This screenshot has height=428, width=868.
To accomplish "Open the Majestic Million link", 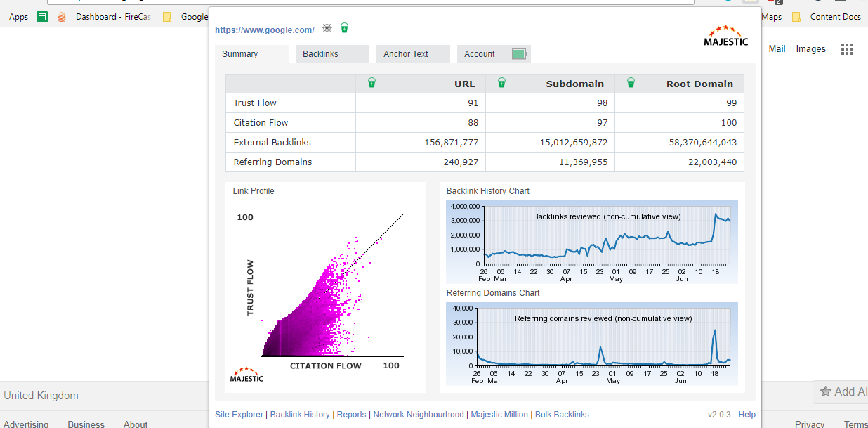I will pyautogui.click(x=499, y=415).
